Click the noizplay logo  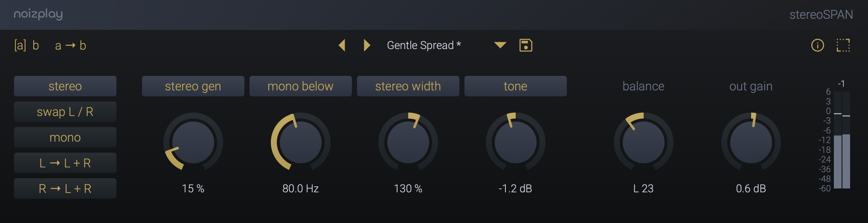38,14
